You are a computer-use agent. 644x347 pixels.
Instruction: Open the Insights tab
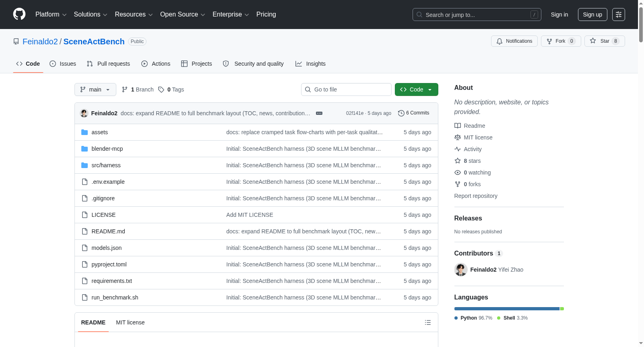pyautogui.click(x=310, y=64)
